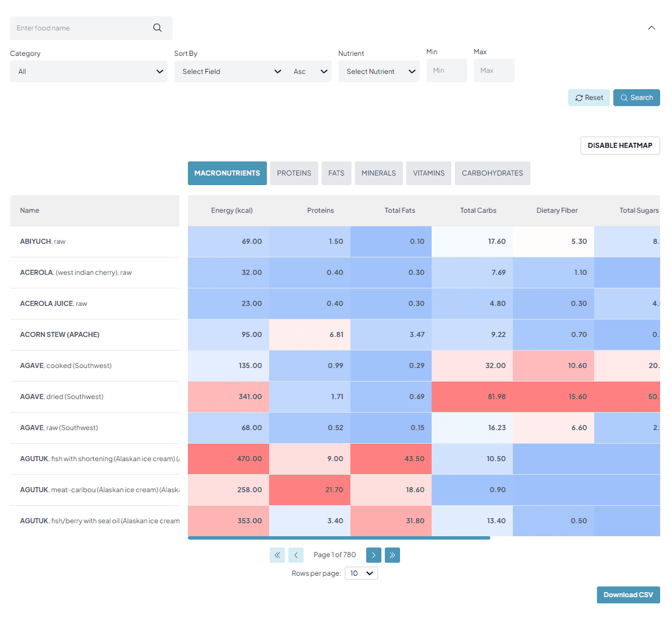Switch to the Carbohydrates tab
672x635 pixels.
tap(493, 174)
